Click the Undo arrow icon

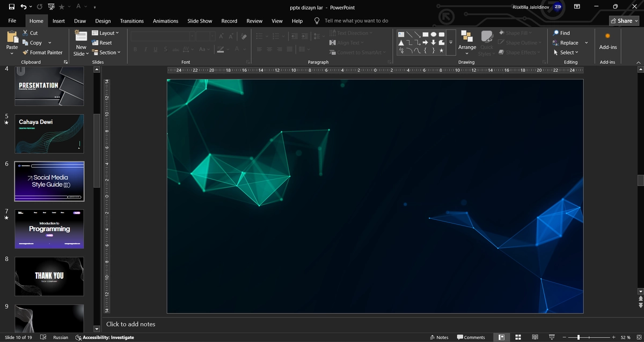[x=24, y=7]
